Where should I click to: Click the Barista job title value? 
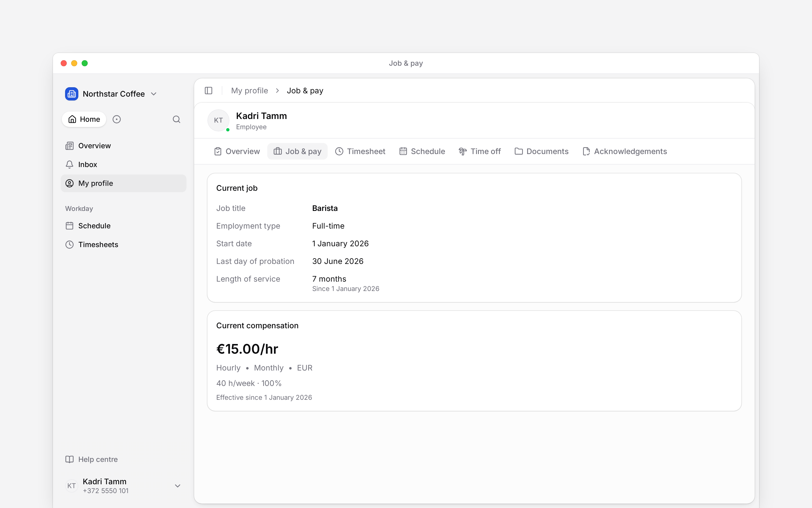pos(325,208)
